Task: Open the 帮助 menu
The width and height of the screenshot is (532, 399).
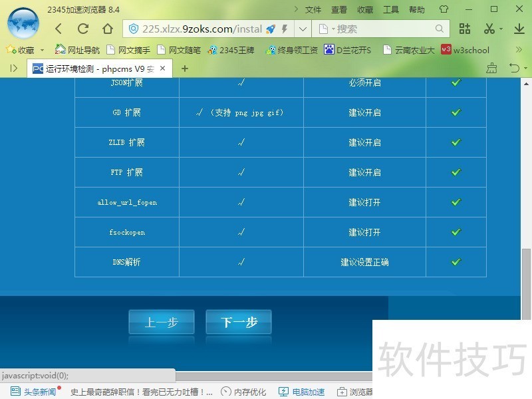Action: pos(417,9)
